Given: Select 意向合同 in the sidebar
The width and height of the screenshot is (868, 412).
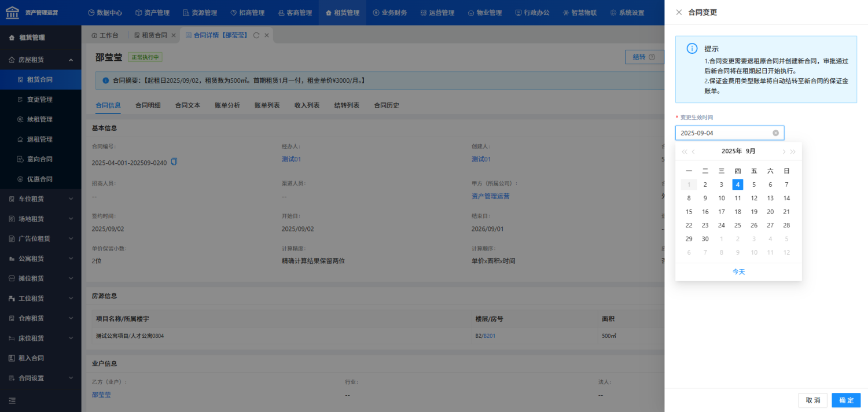Looking at the screenshot, I should point(41,159).
